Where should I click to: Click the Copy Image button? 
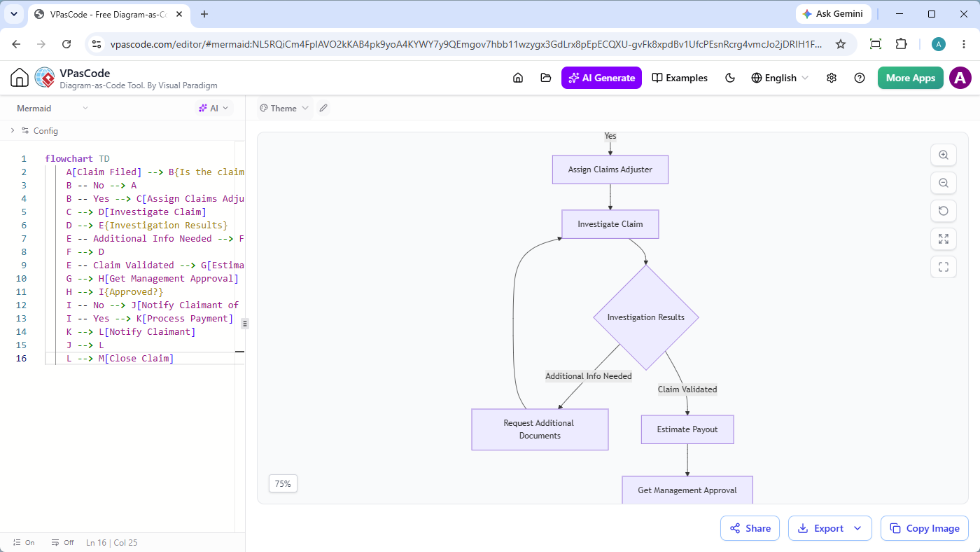925,528
